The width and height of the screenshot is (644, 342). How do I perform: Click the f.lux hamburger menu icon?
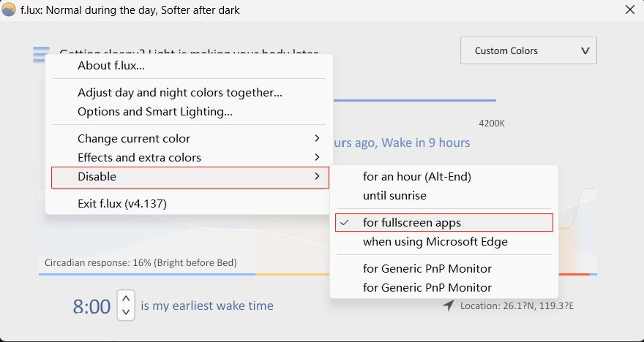[x=41, y=55]
